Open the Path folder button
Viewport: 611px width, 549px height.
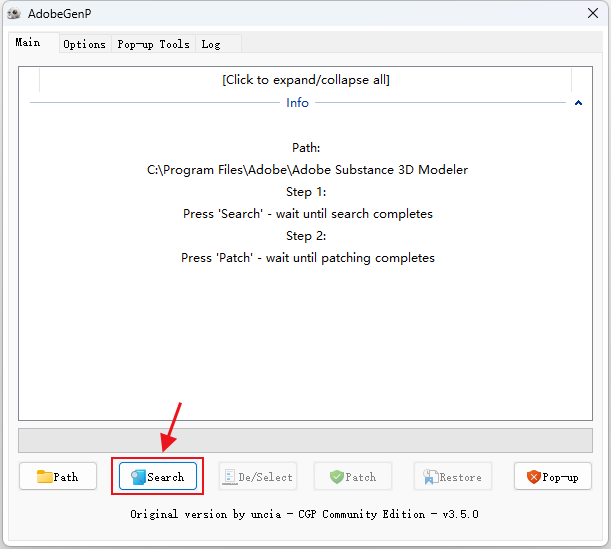pos(58,476)
